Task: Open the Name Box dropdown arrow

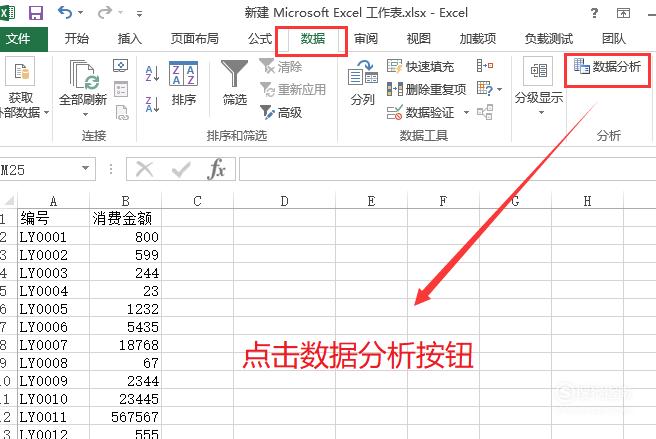Action: point(86,169)
